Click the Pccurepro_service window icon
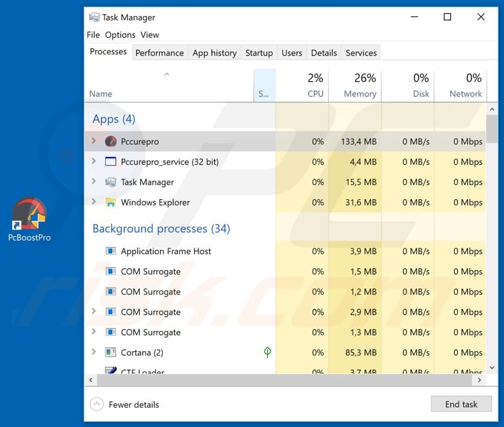The width and height of the screenshot is (504, 427). click(x=111, y=161)
